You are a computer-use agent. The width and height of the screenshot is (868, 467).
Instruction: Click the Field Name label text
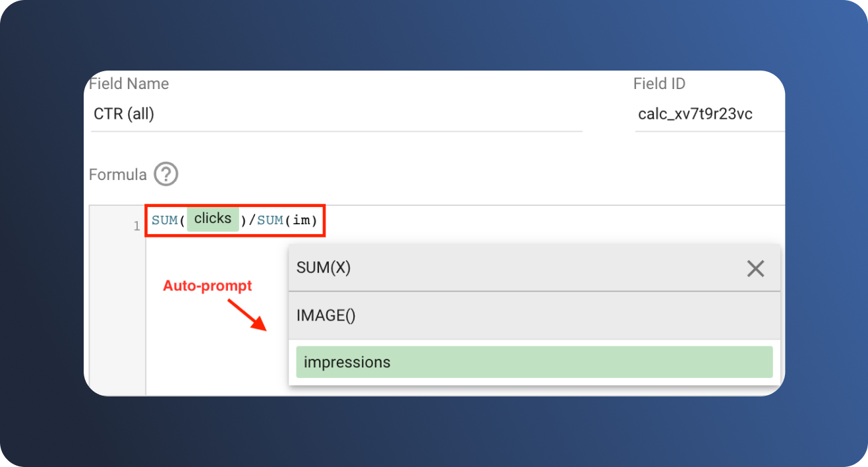pyautogui.click(x=129, y=83)
